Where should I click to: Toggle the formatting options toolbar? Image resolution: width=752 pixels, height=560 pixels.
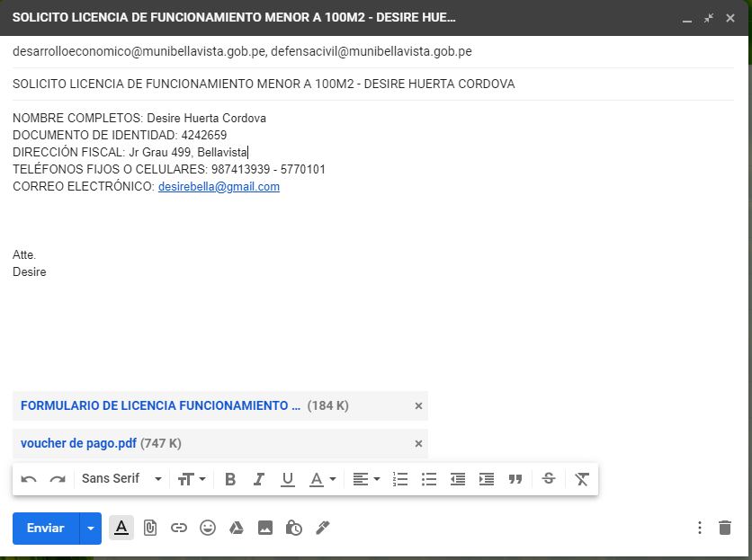click(121, 528)
